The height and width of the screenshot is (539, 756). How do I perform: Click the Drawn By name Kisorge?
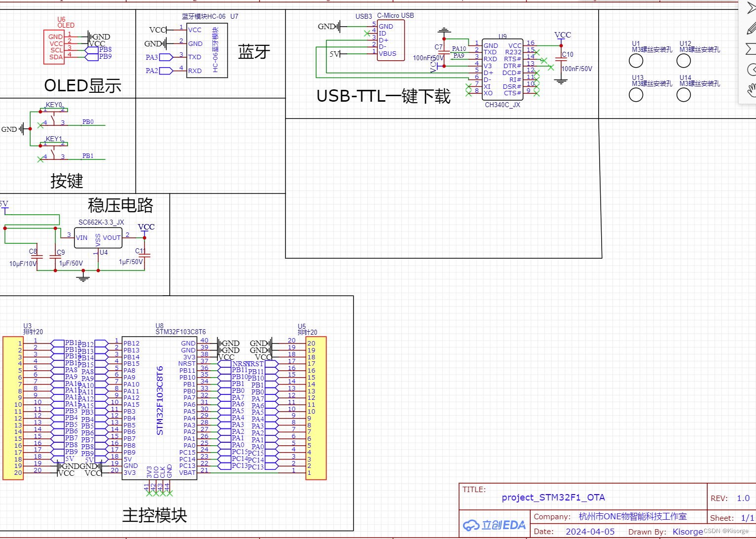point(687,532)
